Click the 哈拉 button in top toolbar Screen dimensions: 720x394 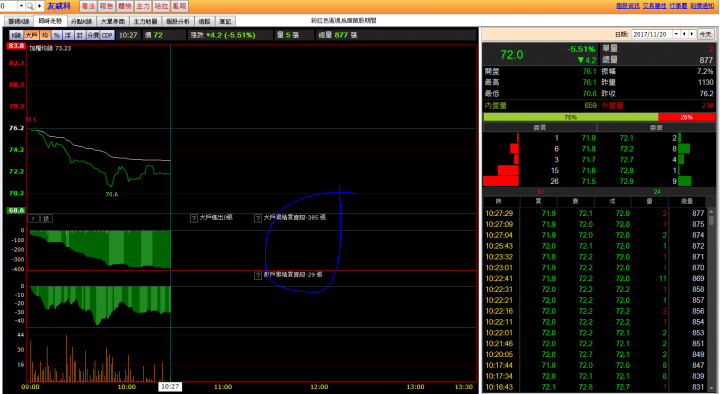(x=161, y=6)
